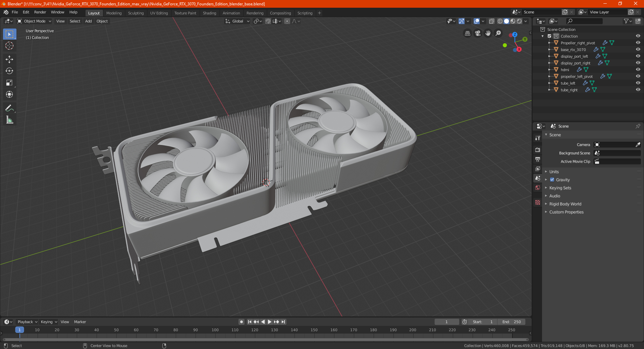Open the Render menu
This screenshot has width=644, height=349.
click(x=40, y=12)
